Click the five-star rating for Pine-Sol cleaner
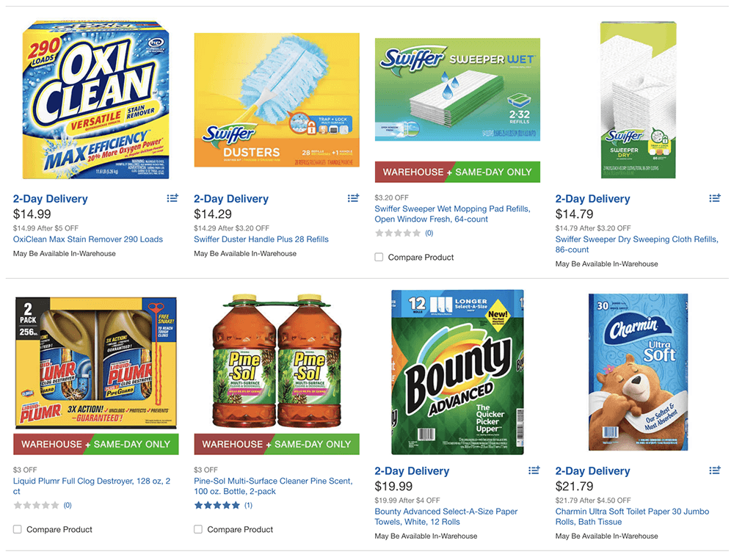Image resolution: width=734 pixels, height=560 pixels. pos(217,505)
